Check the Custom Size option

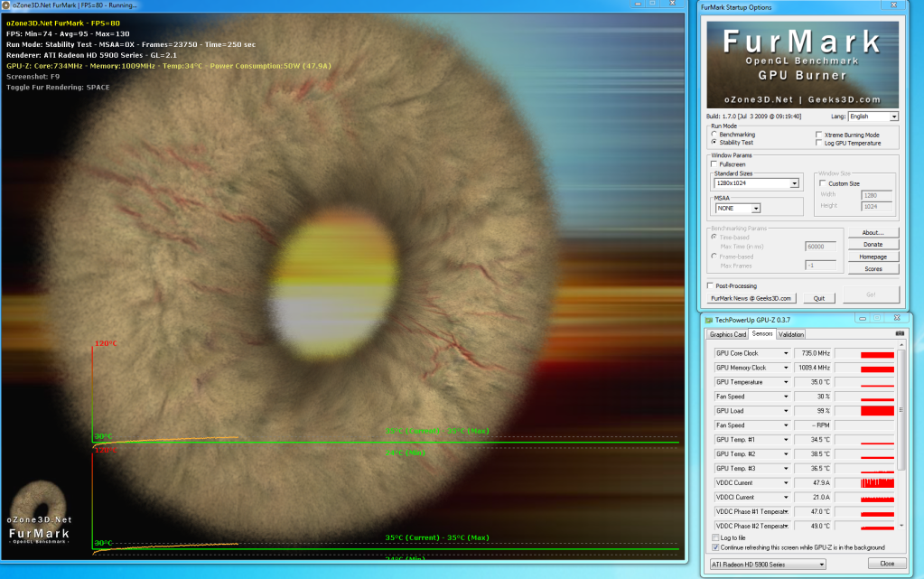coord(823,183)
